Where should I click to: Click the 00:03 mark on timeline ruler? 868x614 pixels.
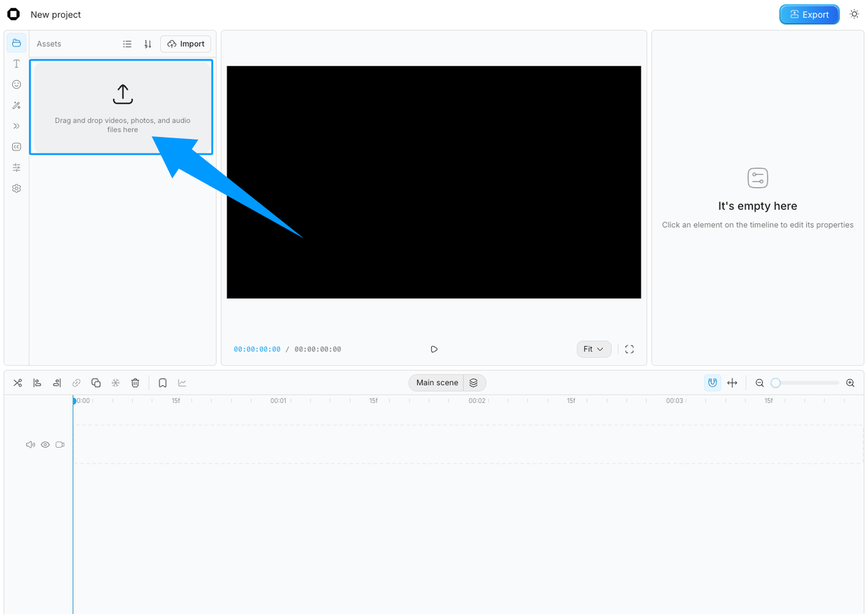point(675,401)
